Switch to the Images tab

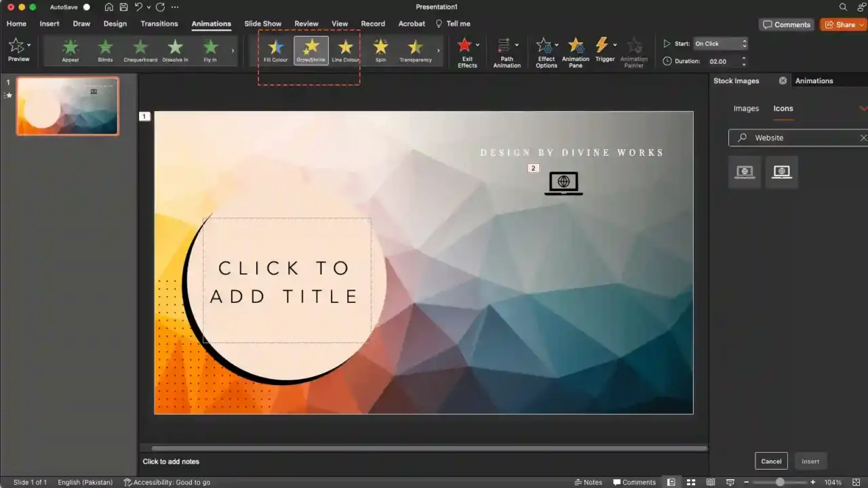(746, 108)
